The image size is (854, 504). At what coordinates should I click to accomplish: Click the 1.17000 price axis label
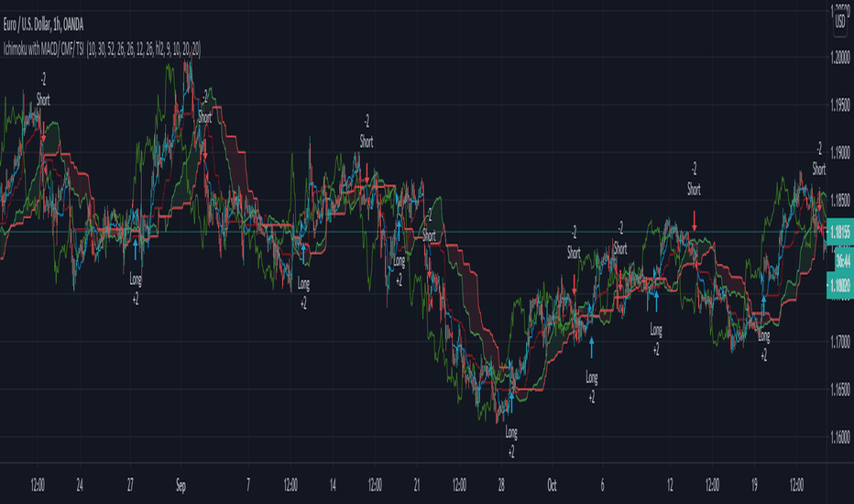coord(840,342)
